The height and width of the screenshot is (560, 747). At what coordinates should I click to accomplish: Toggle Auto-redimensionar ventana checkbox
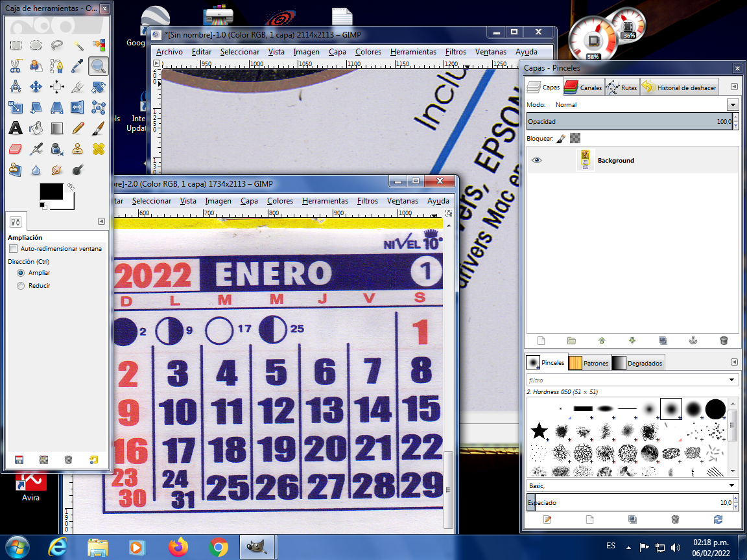pyautogui.click(x=14, y=249)
